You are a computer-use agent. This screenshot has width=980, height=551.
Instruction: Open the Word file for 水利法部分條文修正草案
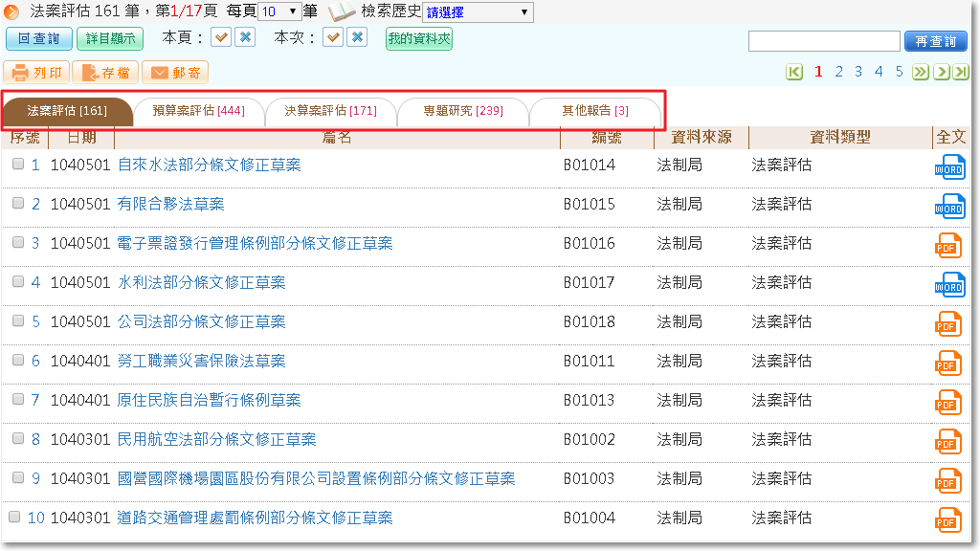coord(948,284)
